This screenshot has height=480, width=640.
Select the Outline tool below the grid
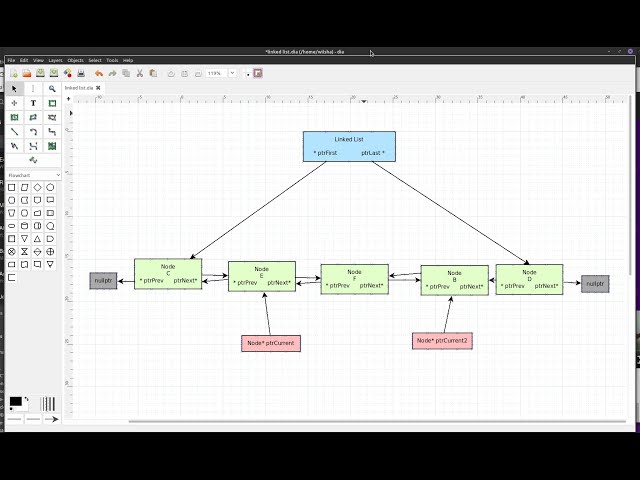coord(33,160)
